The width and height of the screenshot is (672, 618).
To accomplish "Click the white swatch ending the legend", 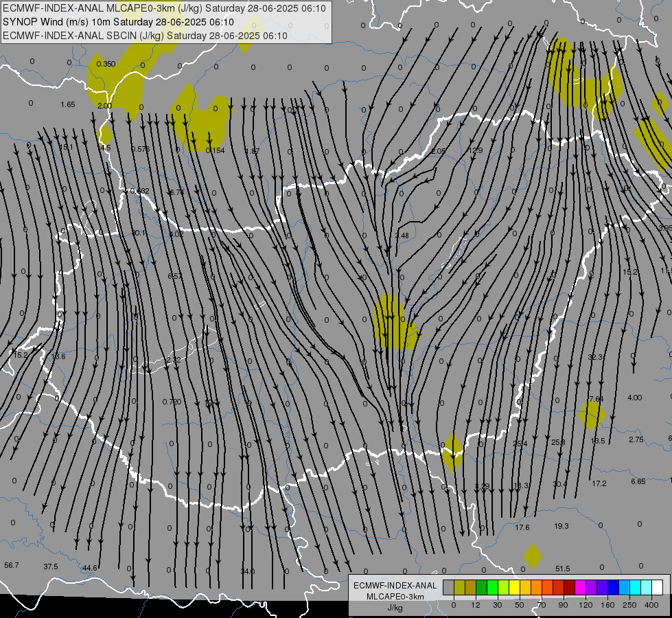I will pyautogui.click(x=657, y=587).
